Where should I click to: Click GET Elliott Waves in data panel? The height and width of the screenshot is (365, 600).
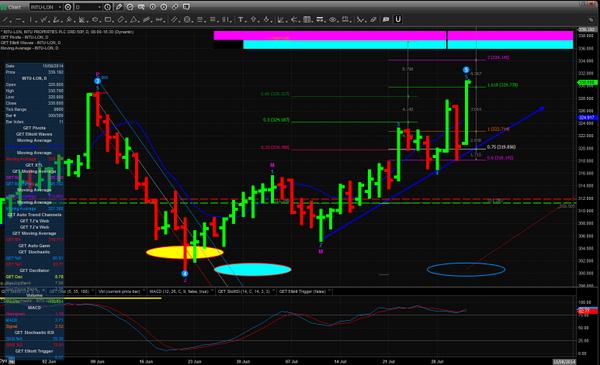(34, 134)
